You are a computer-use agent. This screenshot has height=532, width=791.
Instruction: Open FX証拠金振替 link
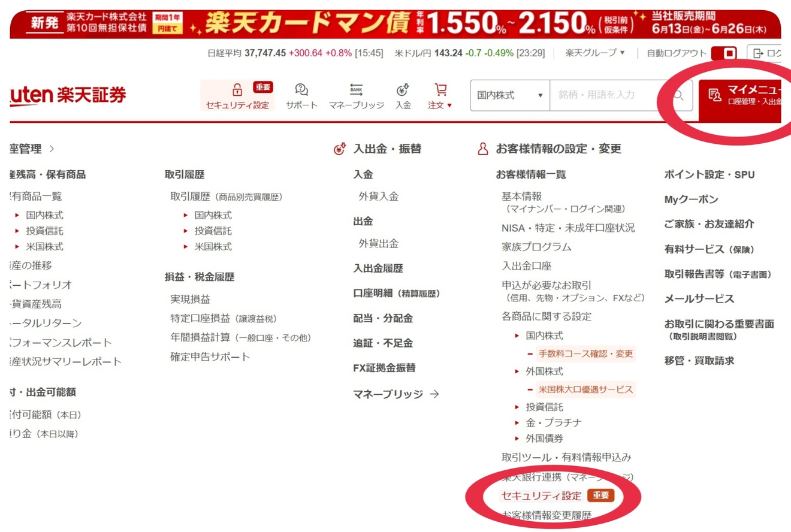[384, 368]
